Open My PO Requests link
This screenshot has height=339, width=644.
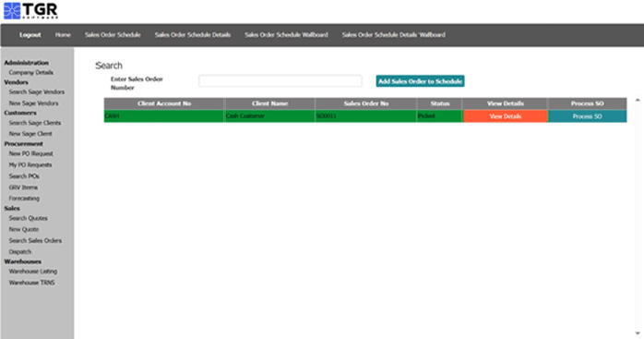(30, 164)
